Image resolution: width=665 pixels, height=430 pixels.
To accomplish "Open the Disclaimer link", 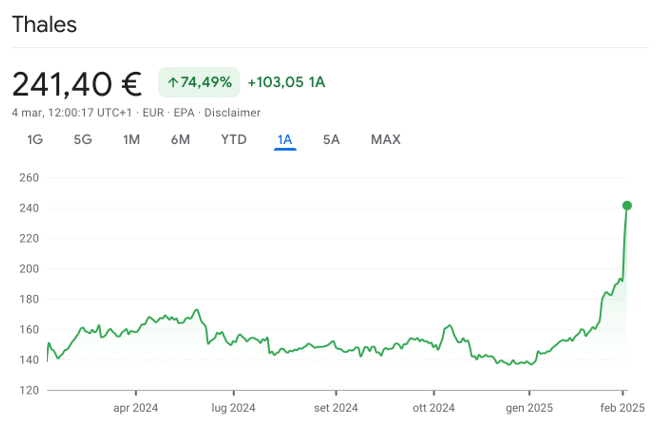I will click(x=232, y=113).
